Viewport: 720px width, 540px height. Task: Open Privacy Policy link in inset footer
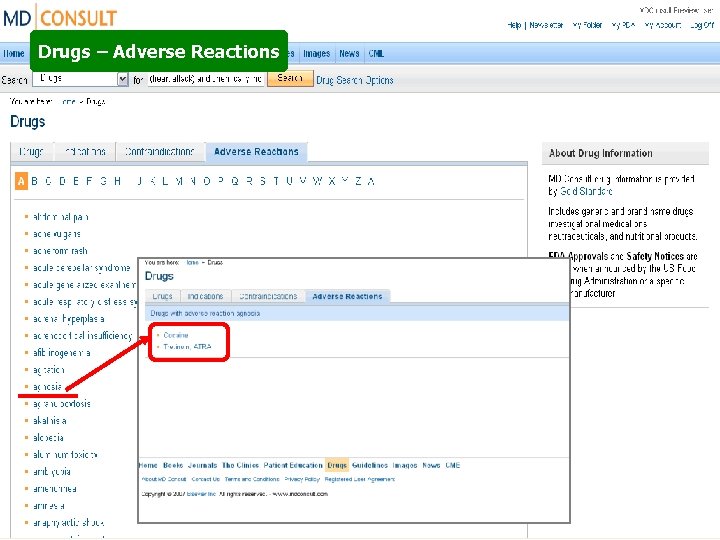pyautogui.click(x=302, y=479)
